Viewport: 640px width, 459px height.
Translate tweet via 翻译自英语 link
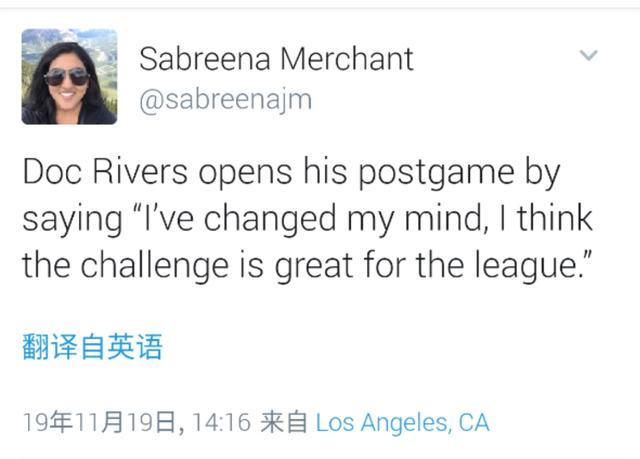click(93, 347)
